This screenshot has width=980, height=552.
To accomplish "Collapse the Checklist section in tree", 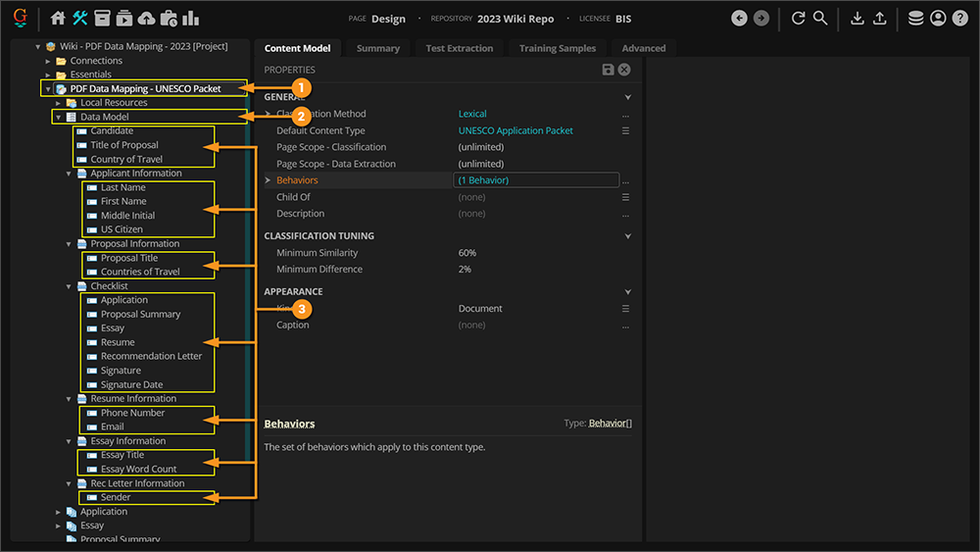I will coord(70,286).
